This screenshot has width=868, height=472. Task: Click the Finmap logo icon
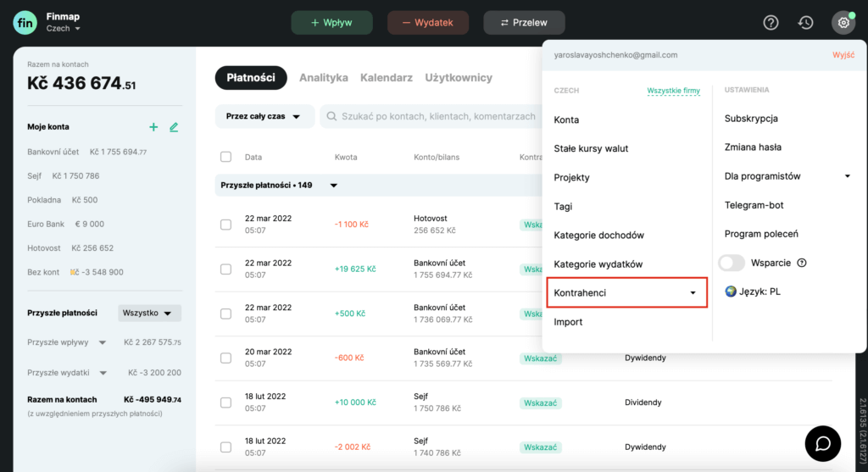(x=25, y=23)
